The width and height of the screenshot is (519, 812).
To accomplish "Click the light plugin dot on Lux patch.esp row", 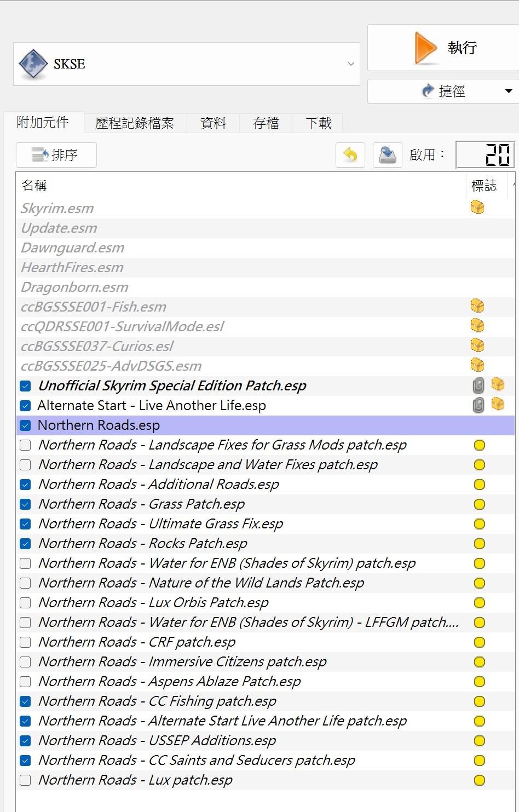I will pyautogui.click(x=479, y=780).
